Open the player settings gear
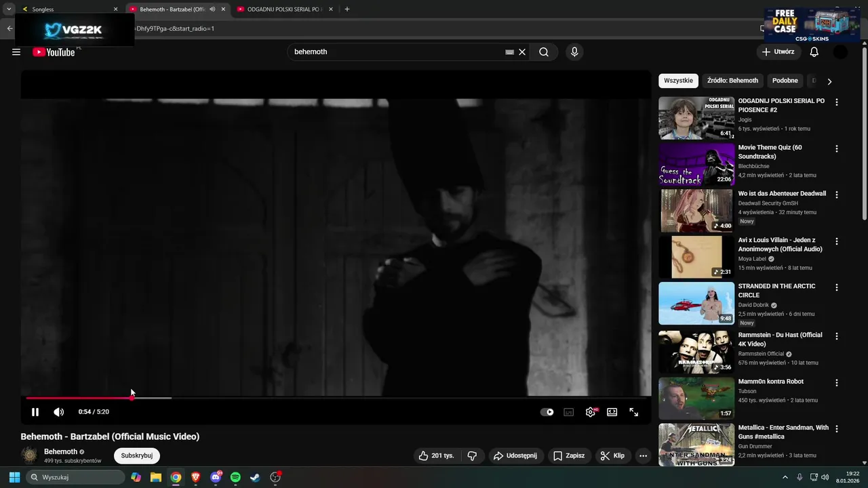Screen dimensions: 868x488 (x=591, y=411)
